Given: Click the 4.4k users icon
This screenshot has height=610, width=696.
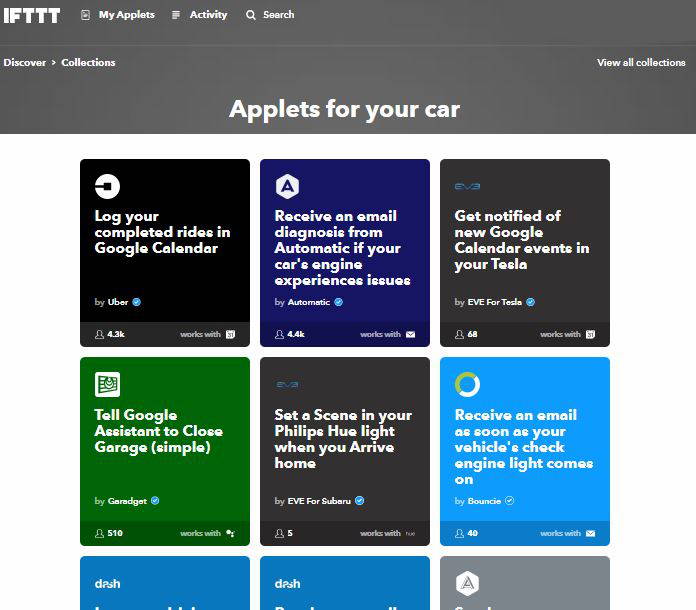Looking at the screenshot, I should pos(280,334).
